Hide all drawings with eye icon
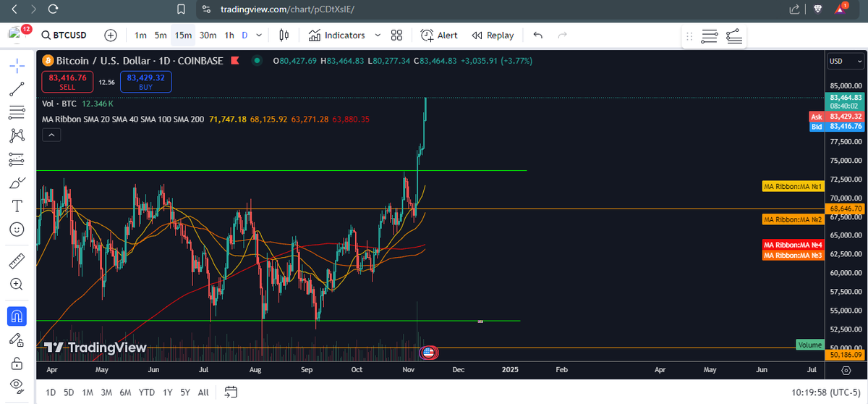 pos(17,385)
